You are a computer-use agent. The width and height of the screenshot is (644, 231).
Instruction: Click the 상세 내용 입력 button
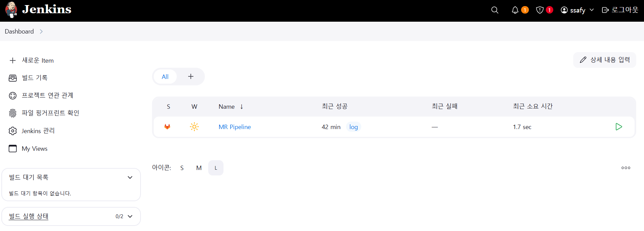pos(604,60)
